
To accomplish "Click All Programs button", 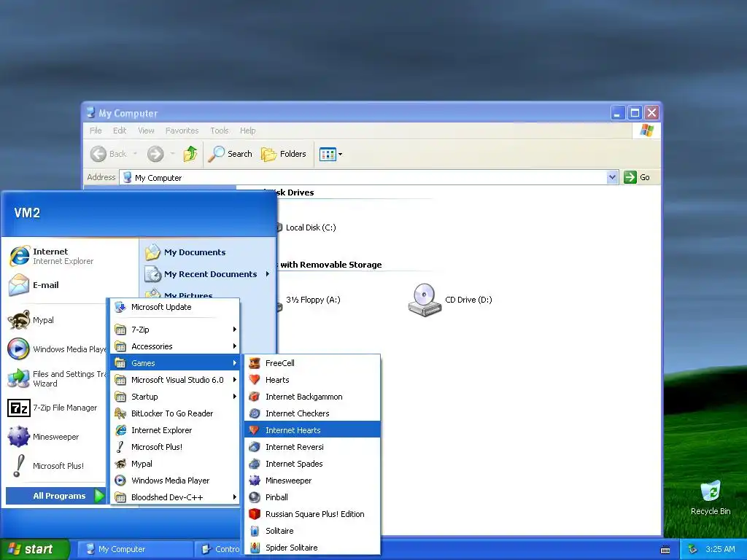I will pos(55,496).
